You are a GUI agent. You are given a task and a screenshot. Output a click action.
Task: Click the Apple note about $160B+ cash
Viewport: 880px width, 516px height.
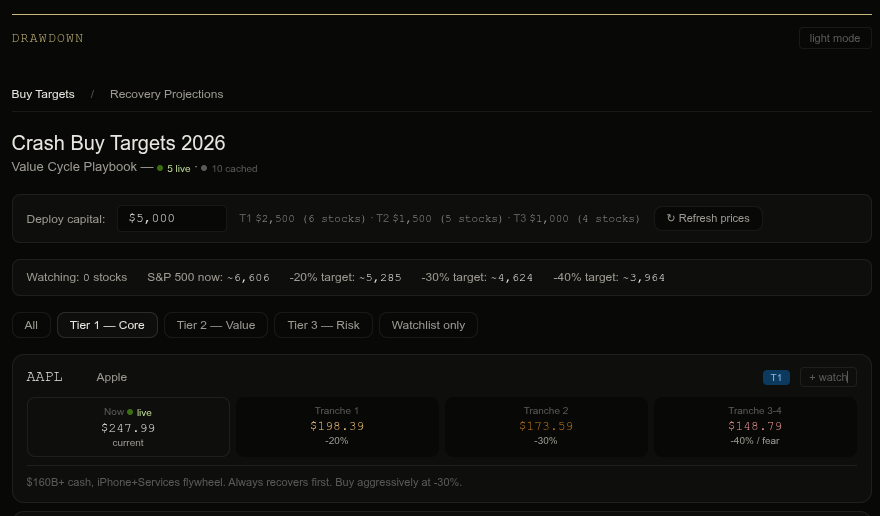pos(244,482)
